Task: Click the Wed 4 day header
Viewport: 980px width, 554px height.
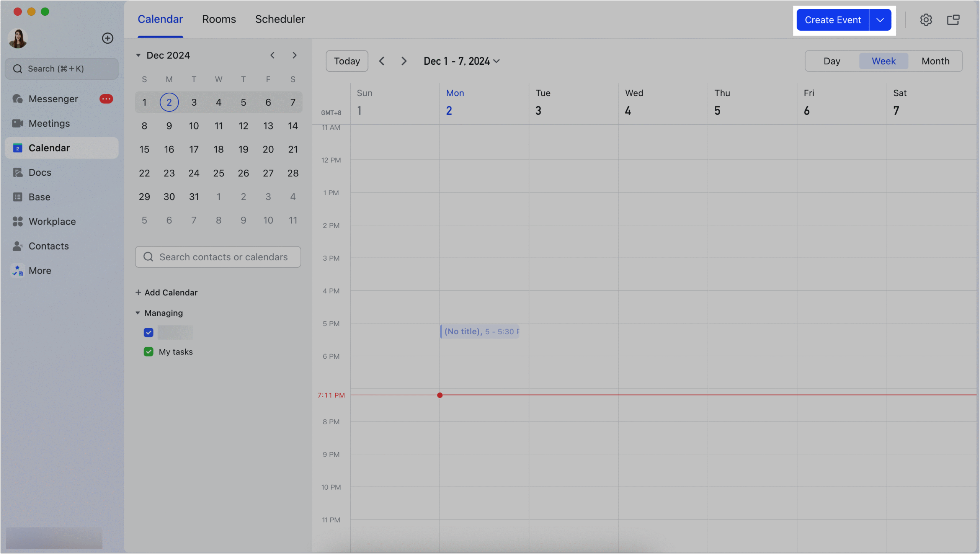Action: point(663,103)
